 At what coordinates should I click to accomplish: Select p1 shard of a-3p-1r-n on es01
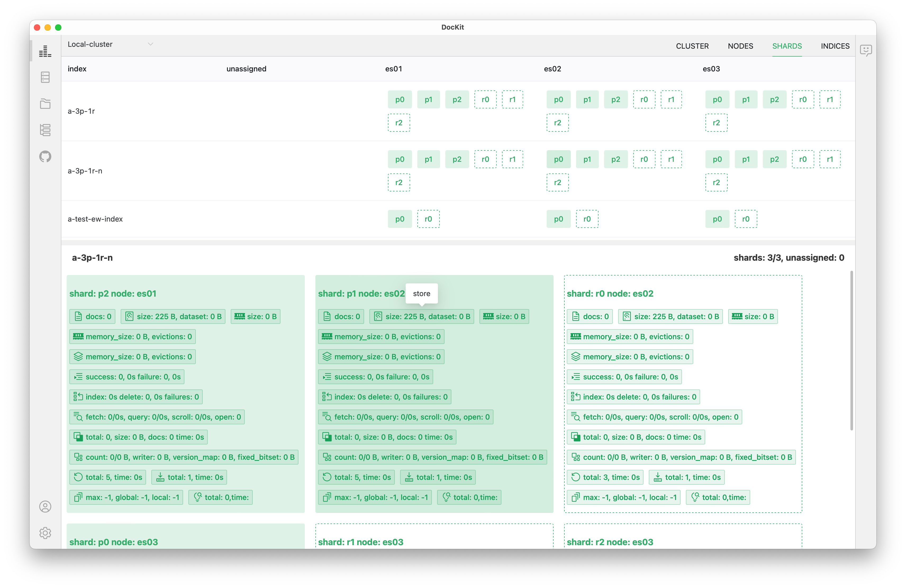click(428, 159)
